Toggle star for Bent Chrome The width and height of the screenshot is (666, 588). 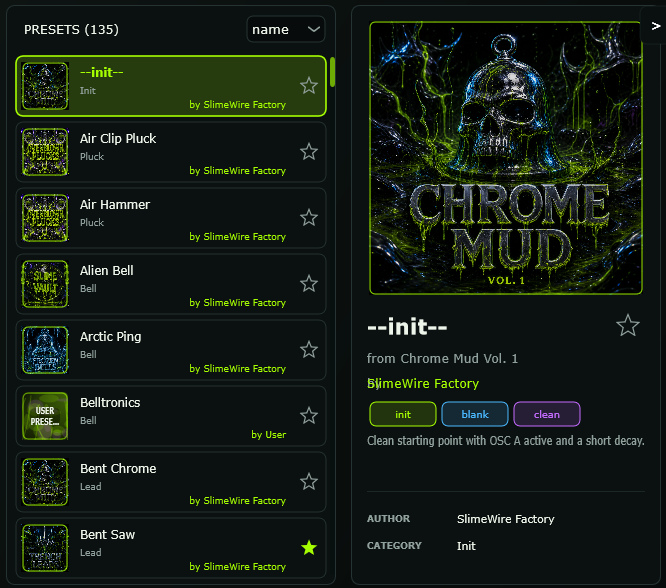tap(309, 482)
